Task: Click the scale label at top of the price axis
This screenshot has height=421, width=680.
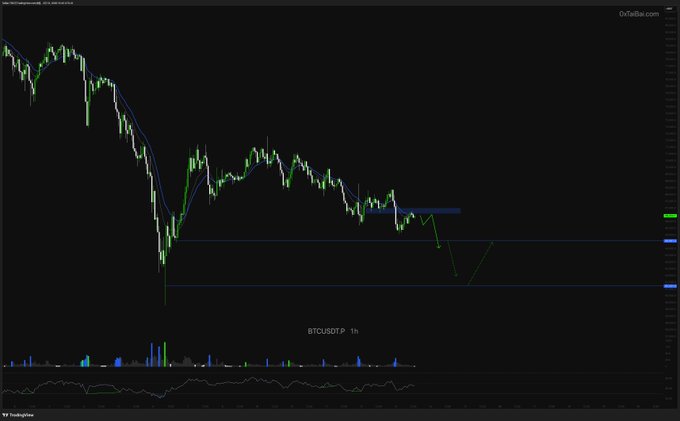Action: point(668,9)
